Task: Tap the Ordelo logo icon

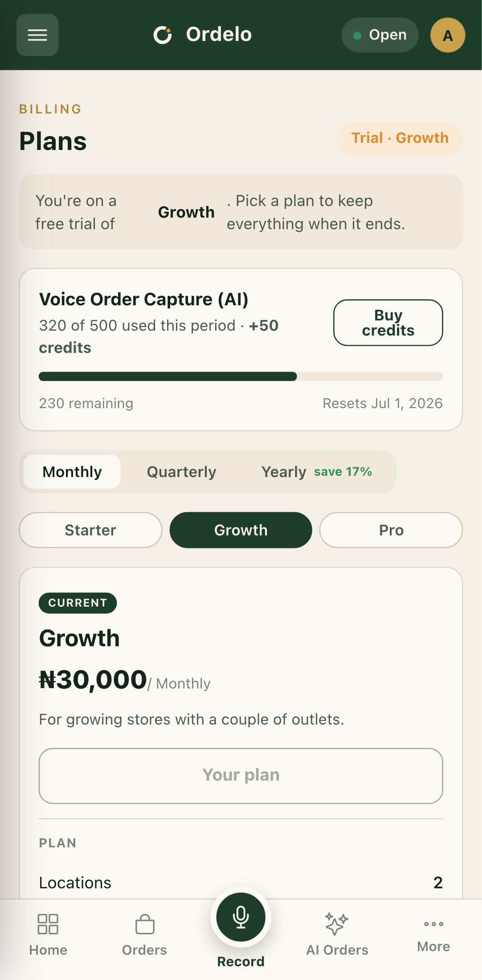Action: coord(163,35)
